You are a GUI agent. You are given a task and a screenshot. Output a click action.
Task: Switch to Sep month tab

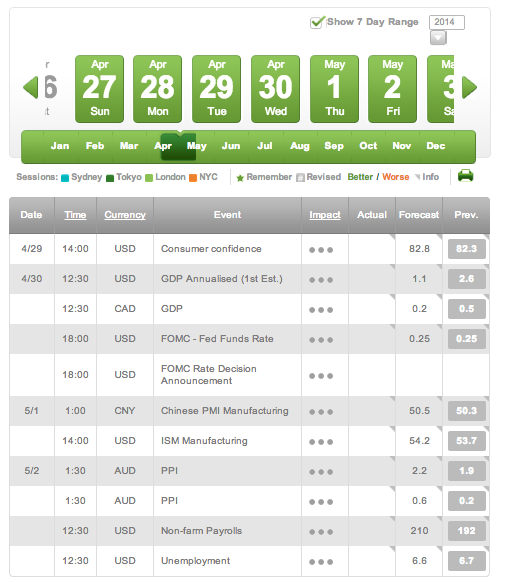[x=334, y=146]
